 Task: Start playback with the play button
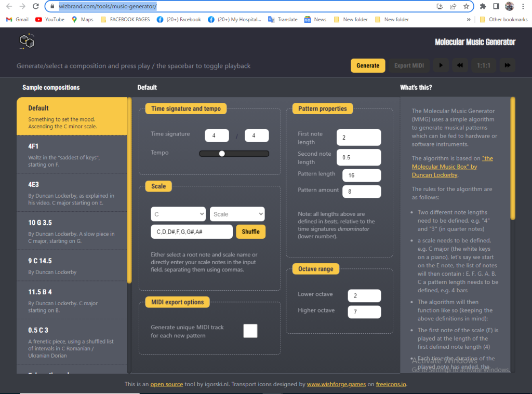pos(441,65)
